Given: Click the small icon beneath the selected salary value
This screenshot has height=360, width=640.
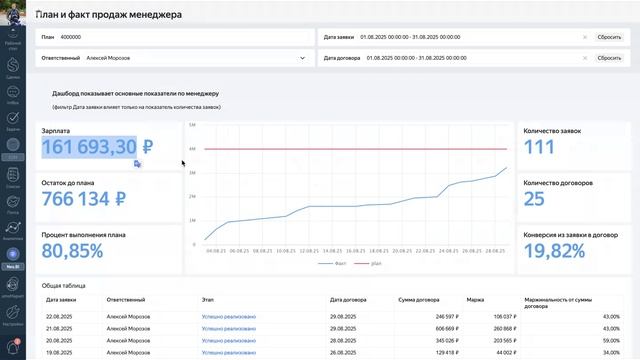Looking at the screenshot, I should click(x=137, y=164).
